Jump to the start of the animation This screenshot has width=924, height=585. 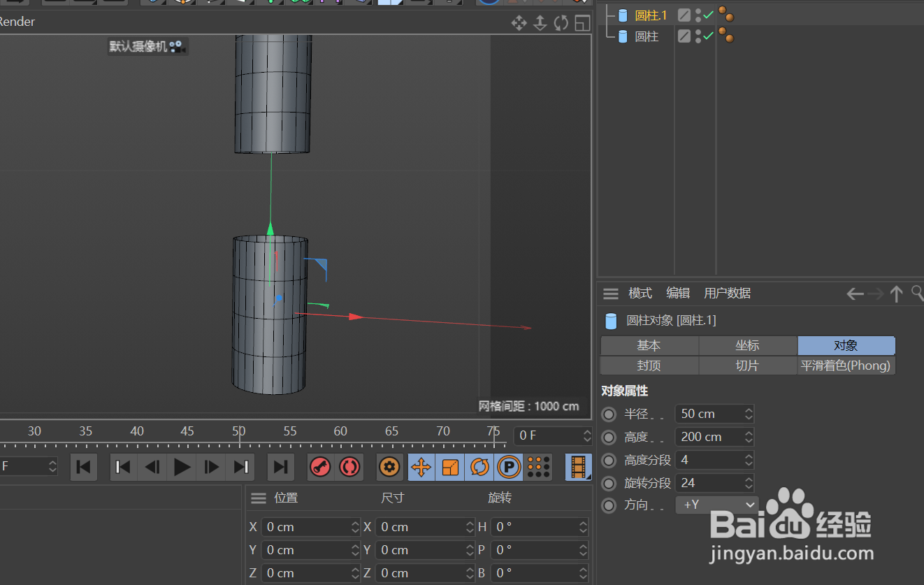83,467
